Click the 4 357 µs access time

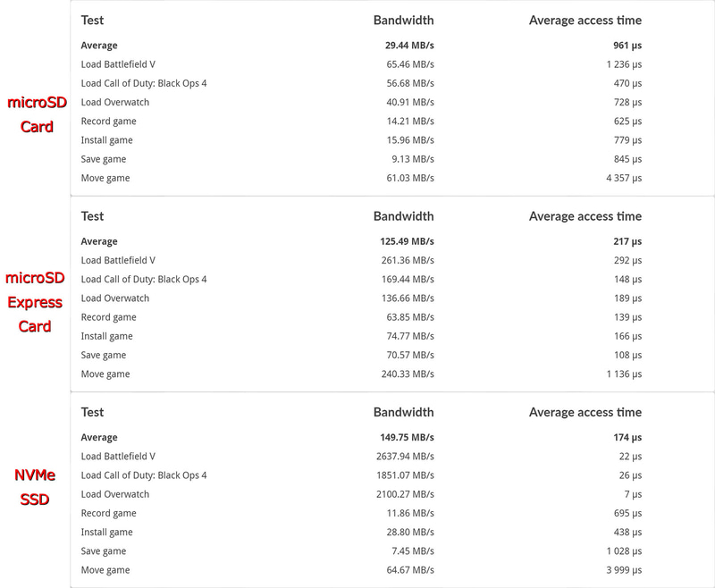click(x=623, y=178)
